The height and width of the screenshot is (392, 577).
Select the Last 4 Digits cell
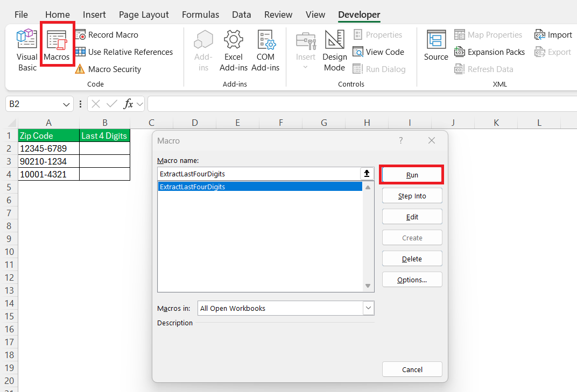[x=105, y=136]
